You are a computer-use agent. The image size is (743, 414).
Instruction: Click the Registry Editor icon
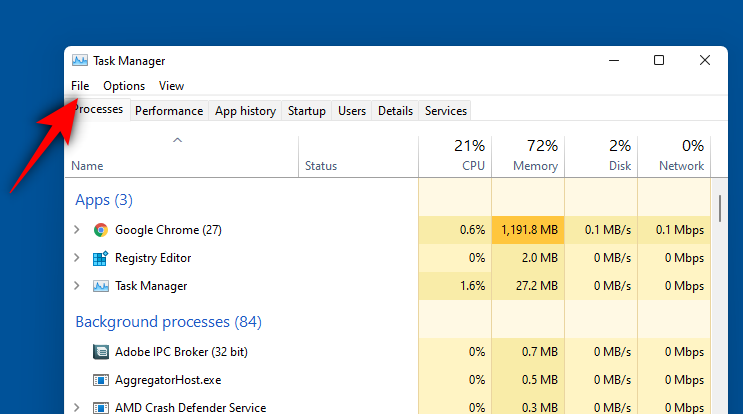pos(100,258)
